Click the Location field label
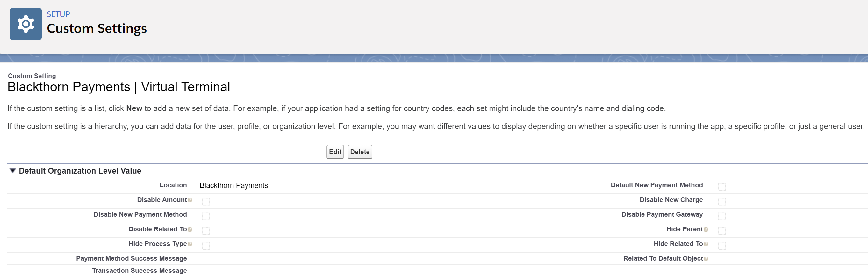This screenshot has width=868, height=276. tap(173, 185)
